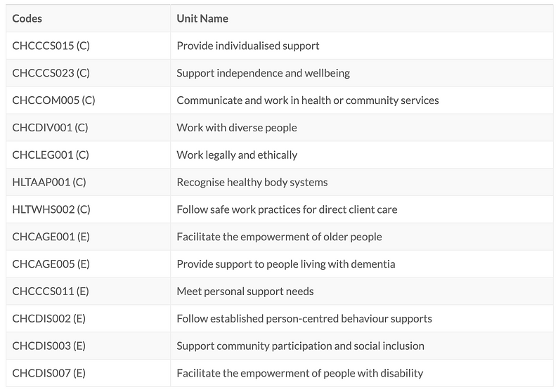Click 'Meet personal support needs' unit

(245, 292)
